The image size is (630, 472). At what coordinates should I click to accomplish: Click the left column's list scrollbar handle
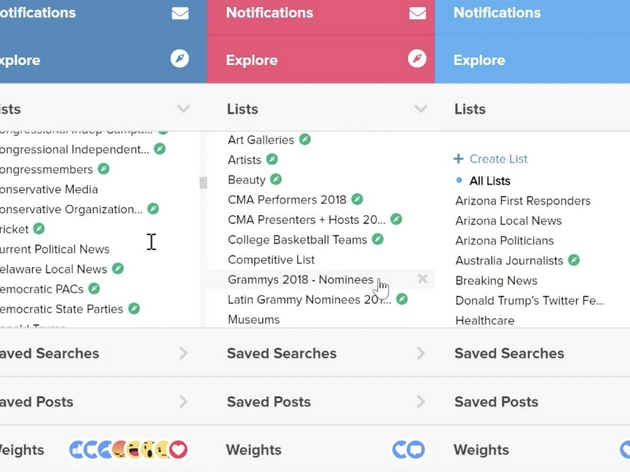click(204, 183)
